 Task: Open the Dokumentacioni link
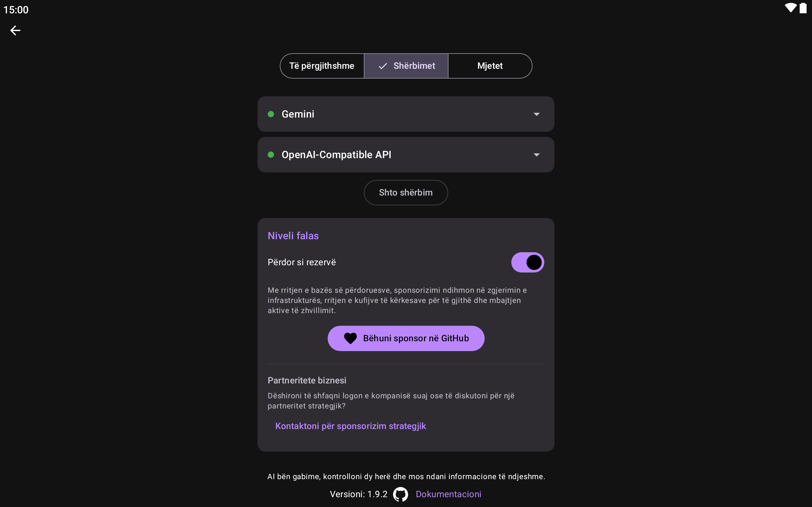click(x=448, y=494)
